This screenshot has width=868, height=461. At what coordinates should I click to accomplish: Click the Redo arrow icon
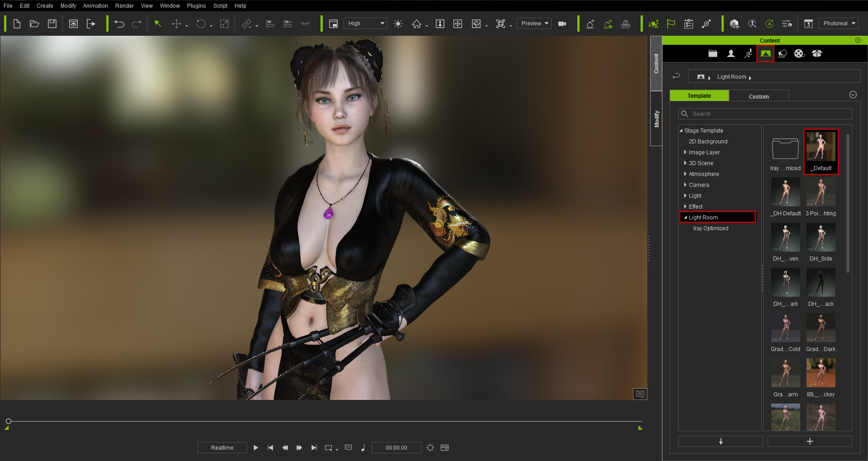[137, 24]
